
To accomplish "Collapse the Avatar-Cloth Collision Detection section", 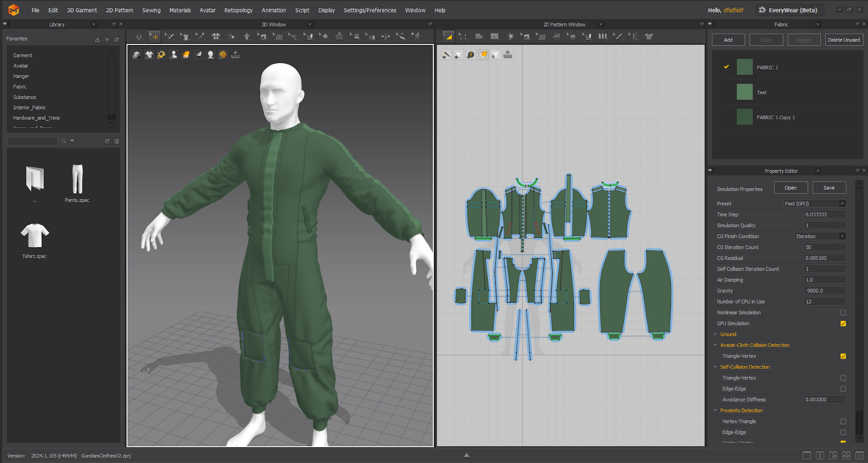I will point(716,345).
